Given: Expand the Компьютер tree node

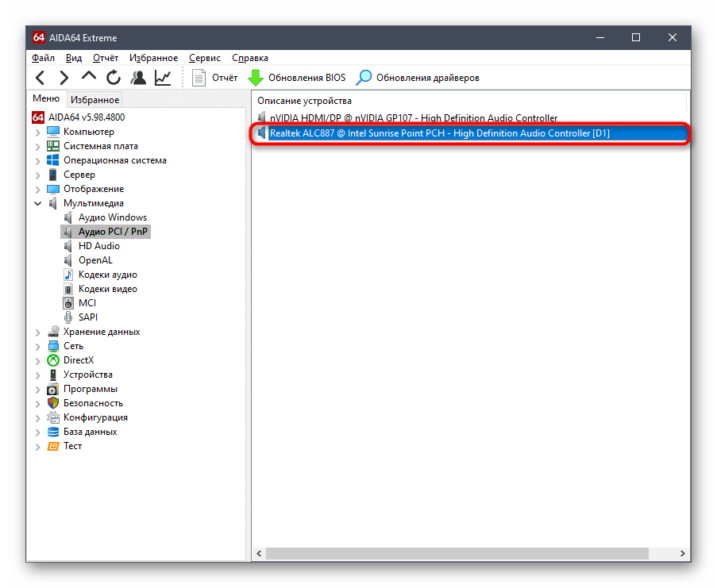Looking at the screenshot, I should click(x=38, y=133).
